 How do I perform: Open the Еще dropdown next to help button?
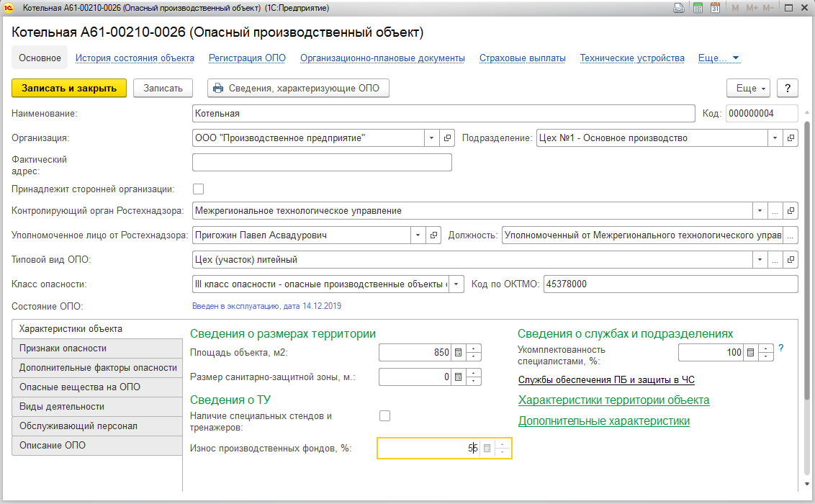[749, 89]
